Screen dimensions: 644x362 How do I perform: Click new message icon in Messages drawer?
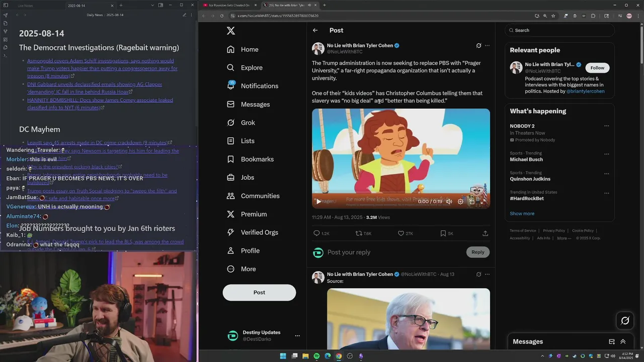tap(612, 341)
